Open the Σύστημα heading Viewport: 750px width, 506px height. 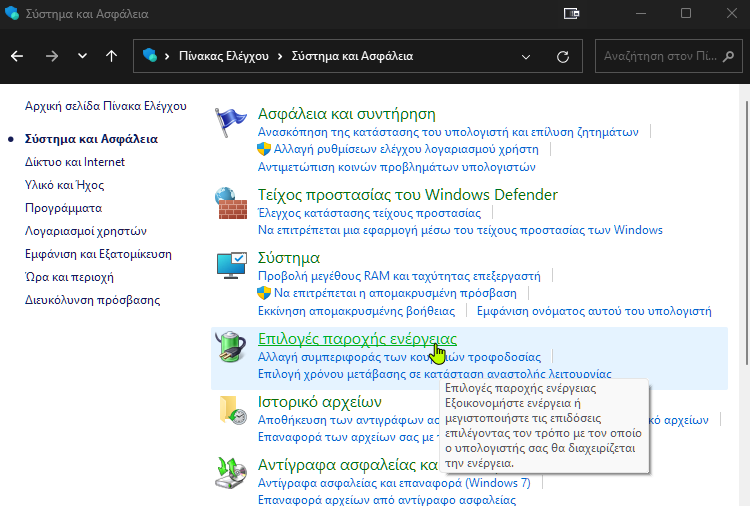288,258
